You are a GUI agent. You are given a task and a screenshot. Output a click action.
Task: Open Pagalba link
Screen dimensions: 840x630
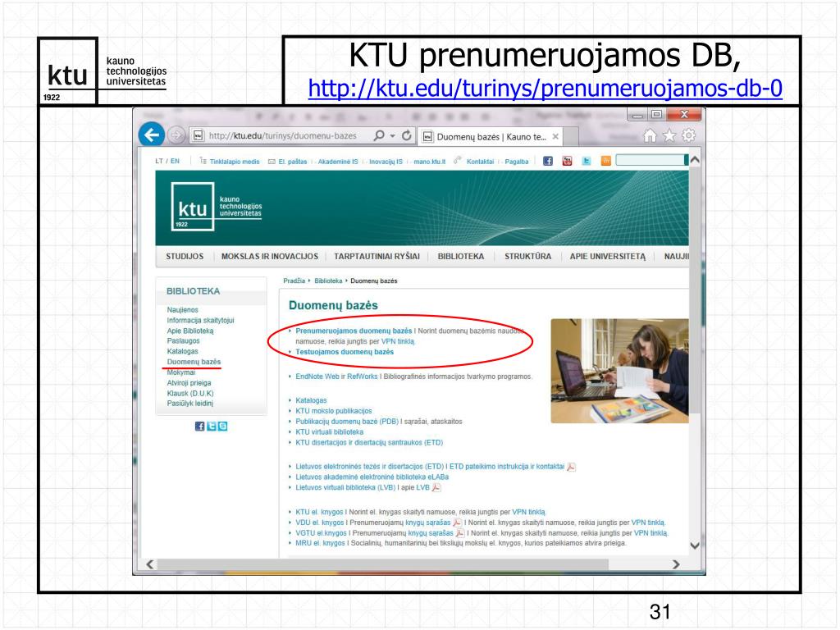[x=517, y=162]
